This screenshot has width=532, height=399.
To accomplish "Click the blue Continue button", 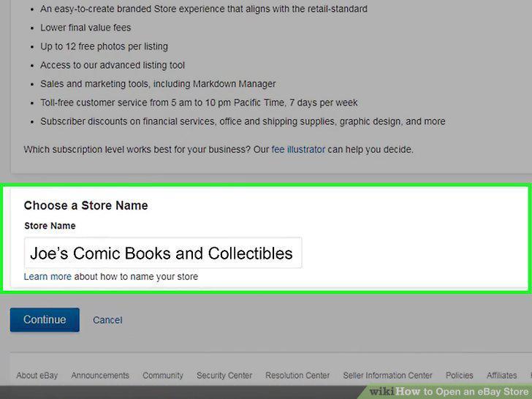I will tap(45, 319).
